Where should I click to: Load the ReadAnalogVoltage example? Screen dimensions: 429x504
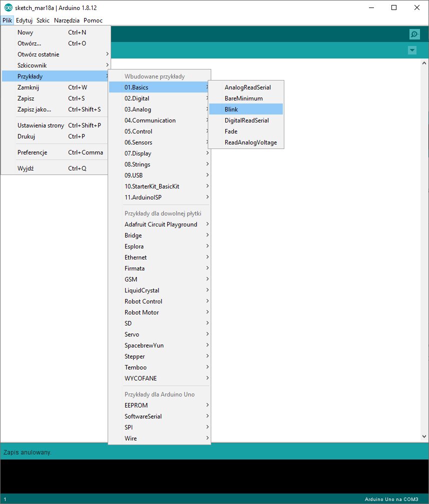[246, 142]
